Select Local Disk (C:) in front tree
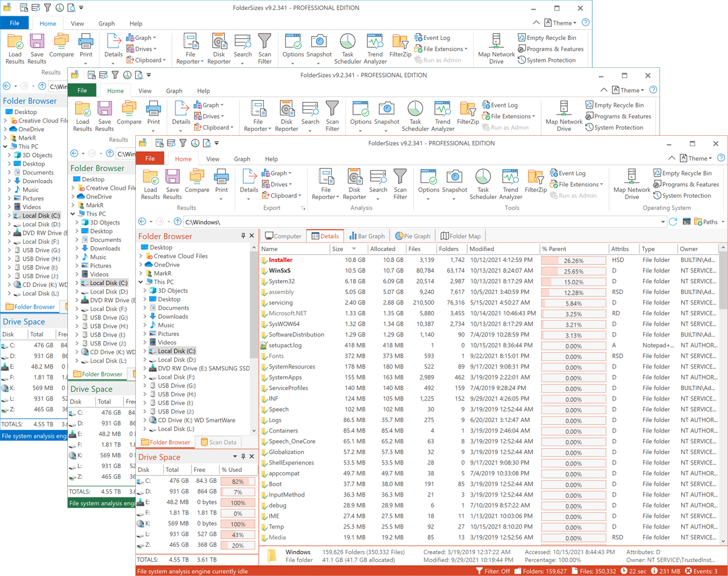Image resolution: width=728 pixels, height=576 pixels. 177,351
